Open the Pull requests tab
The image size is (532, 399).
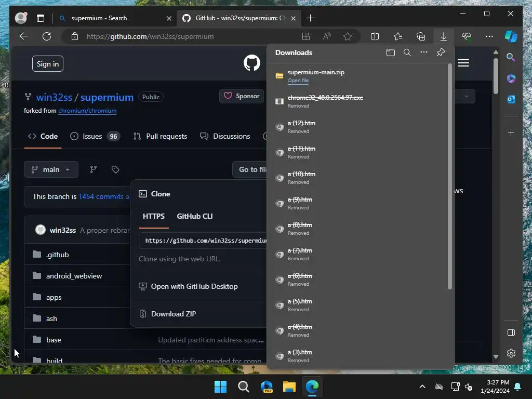pos(160,137)
